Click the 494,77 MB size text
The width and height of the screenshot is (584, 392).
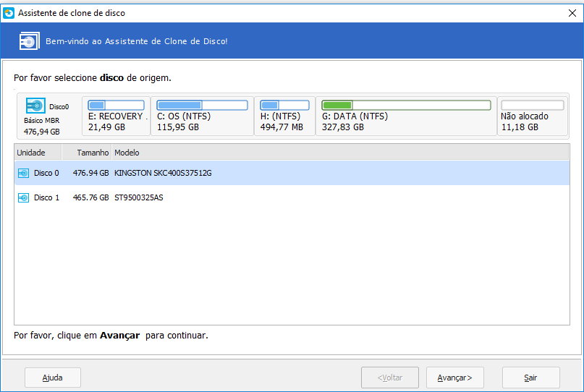pyautogui.click(x=282, y=127)
